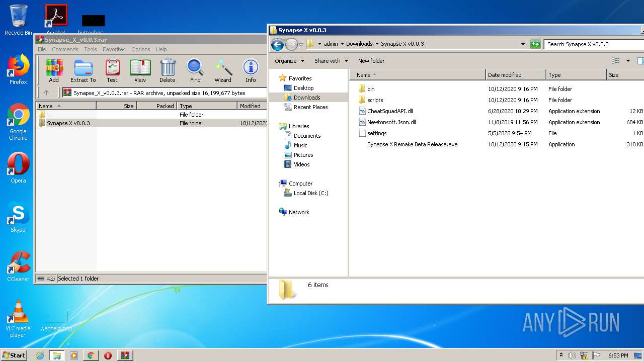Click the Back arrow in Explorer
This screenshot has height=362, width=644.
277,44
